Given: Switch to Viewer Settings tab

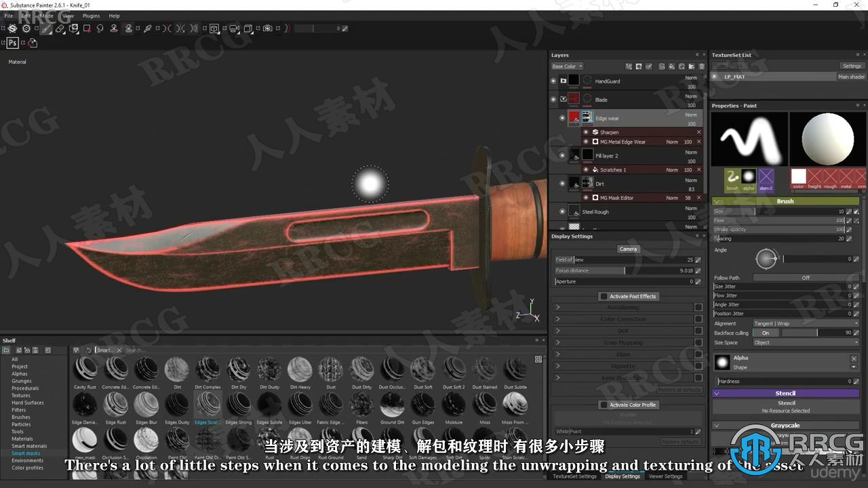Looking at the screenshot, I should coord(665,476).
